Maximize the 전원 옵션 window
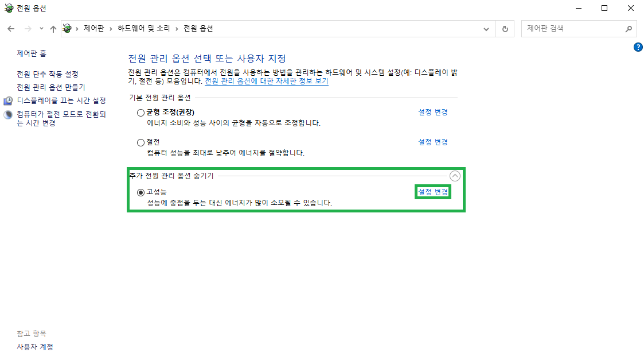This screenshot has width=644, height=364. tap(604, 8)
